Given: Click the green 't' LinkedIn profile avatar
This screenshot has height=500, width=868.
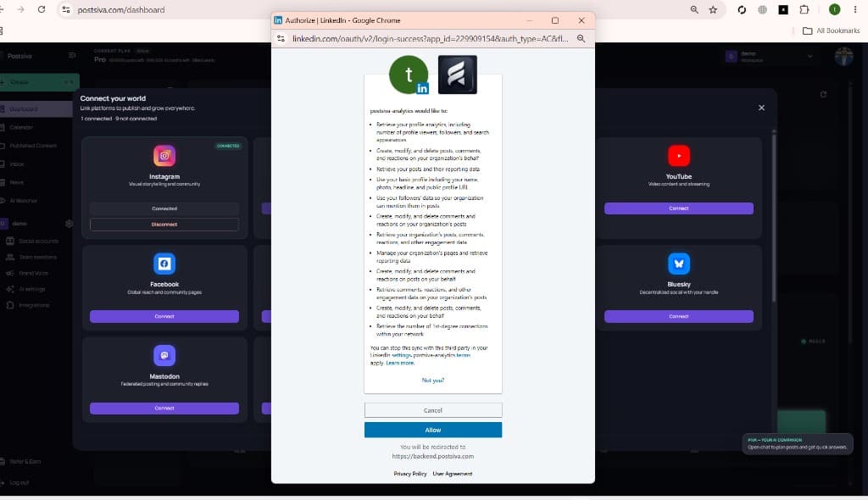Looking at the screenshot, I should coord(409,75).
